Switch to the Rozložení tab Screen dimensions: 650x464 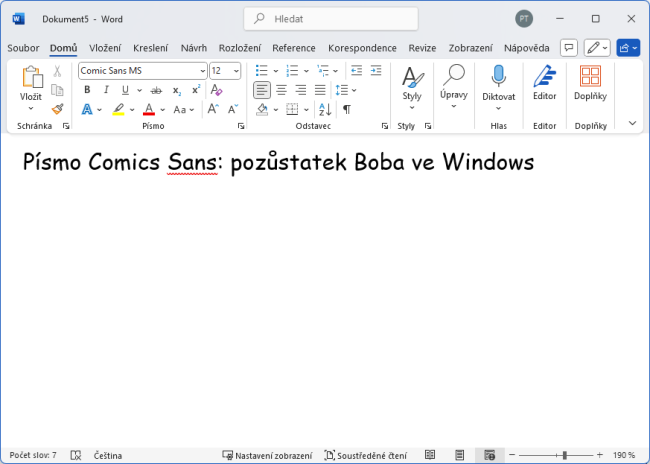pos(240,48)
